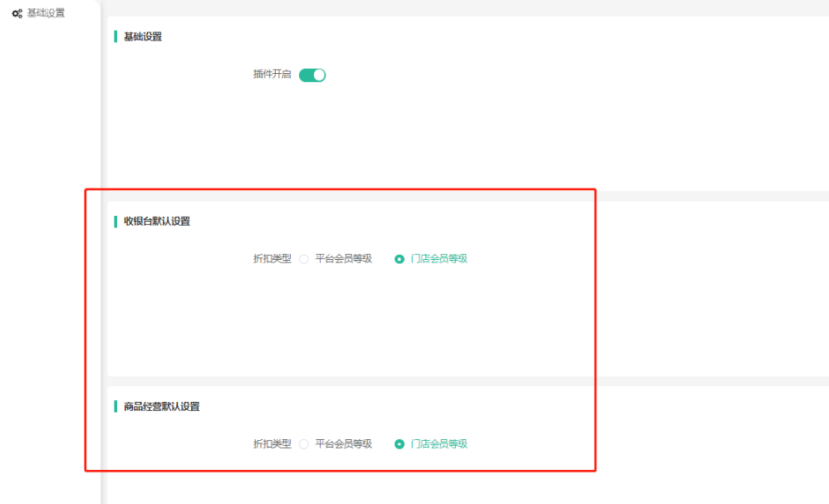The width and height of the screenshot is (829, 504).
Task: Open the 基础设置 sidebar menu item
Action: click(x=46, y=13)
